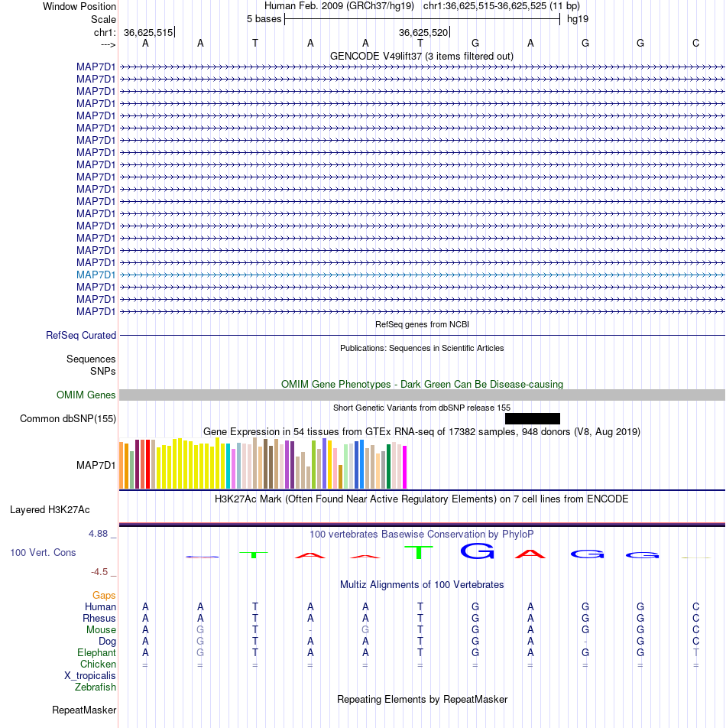Click 'Short Genetic Variants from dbSNP release 155'
The image size is (726, 728).
click(x=422, y=408)
